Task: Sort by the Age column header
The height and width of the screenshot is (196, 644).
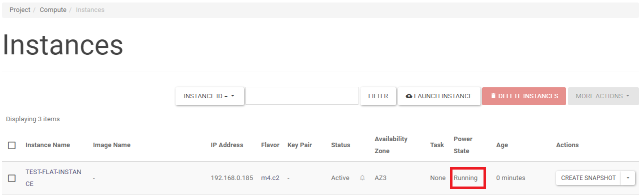Action: (502, 145)
